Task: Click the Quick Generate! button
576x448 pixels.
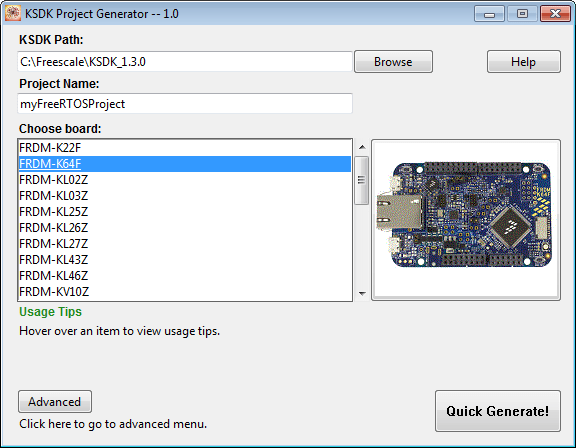Action: point(498,411)
